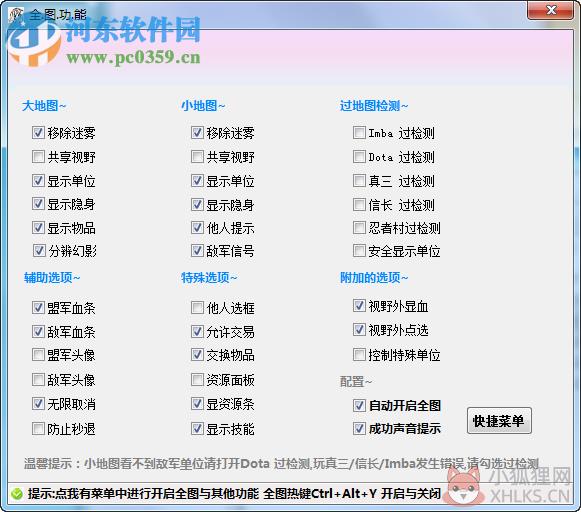Click the 配置~ label
The height and width of the screenshot is (512, 581).
[356, 381]
